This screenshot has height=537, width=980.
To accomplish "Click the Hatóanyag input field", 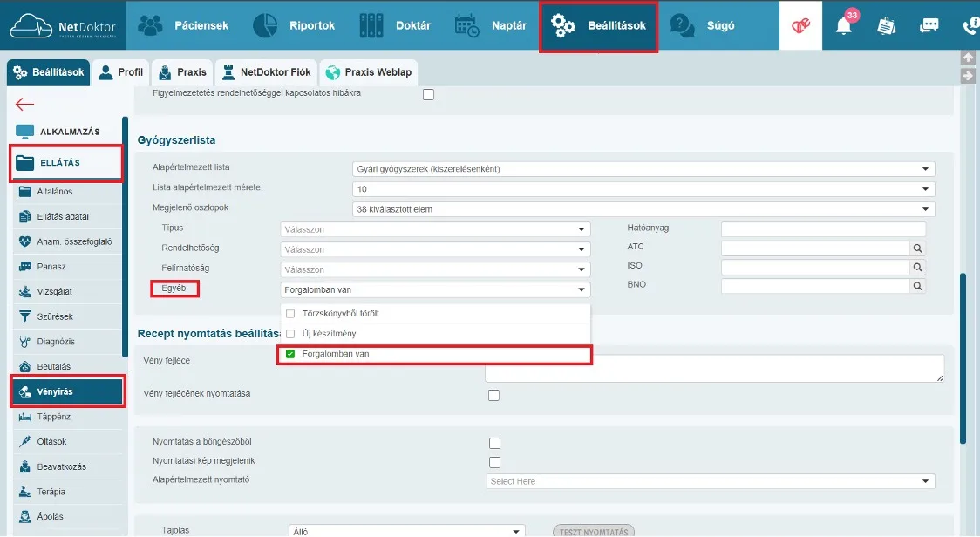I will coord(823,229).
